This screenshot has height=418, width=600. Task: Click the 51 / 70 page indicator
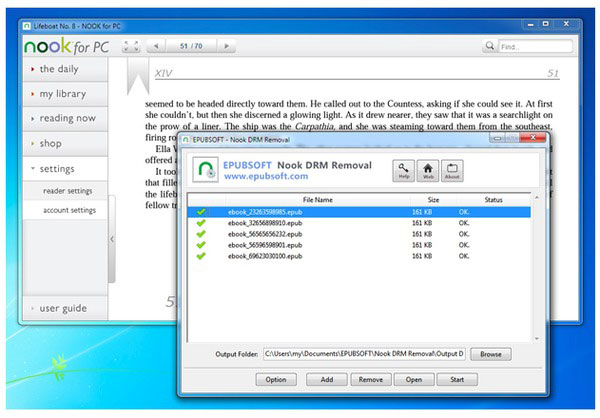191,46
